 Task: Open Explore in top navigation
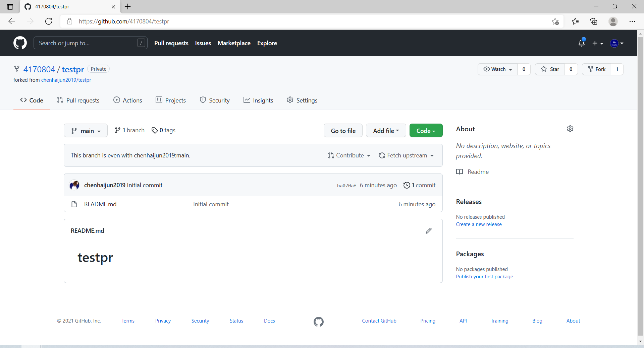coord(267,43)
